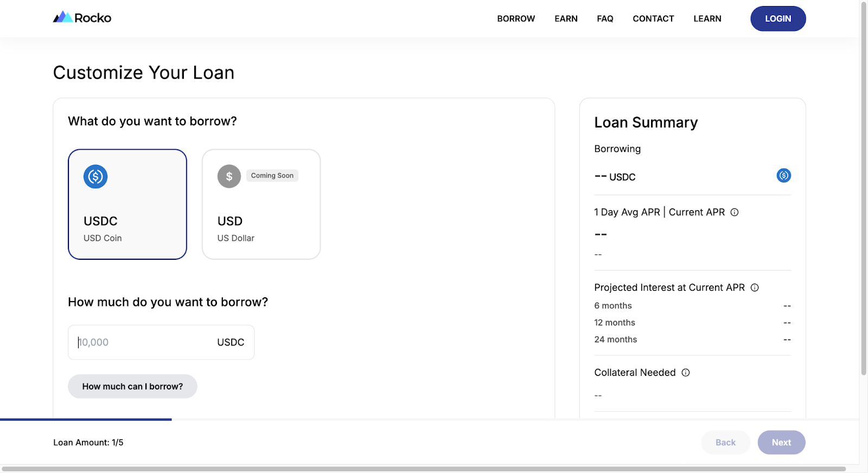Click the 6 months row label
The height and width of the screenshot is (473, 868).
pos(613,306)
